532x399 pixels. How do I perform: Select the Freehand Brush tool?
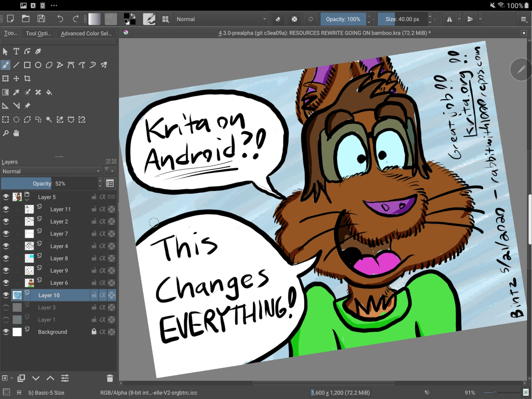(5, 65)
